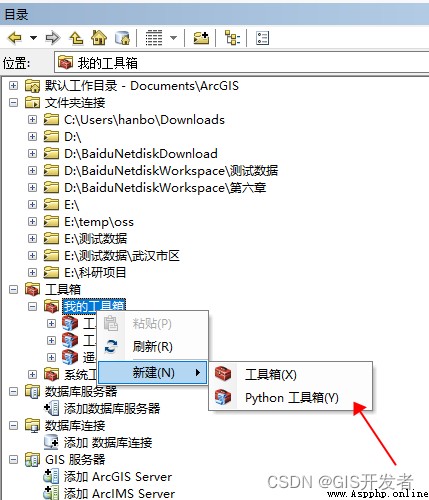Click the Python toolbox icon in submenu
Image resolution: width=429 pixels, height=500 pixels.
223,397
